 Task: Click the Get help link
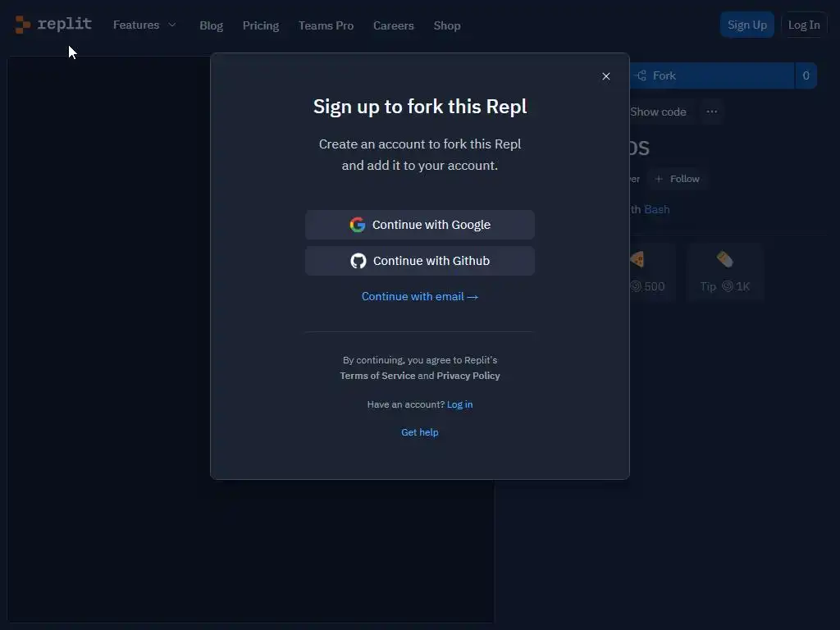420,432
